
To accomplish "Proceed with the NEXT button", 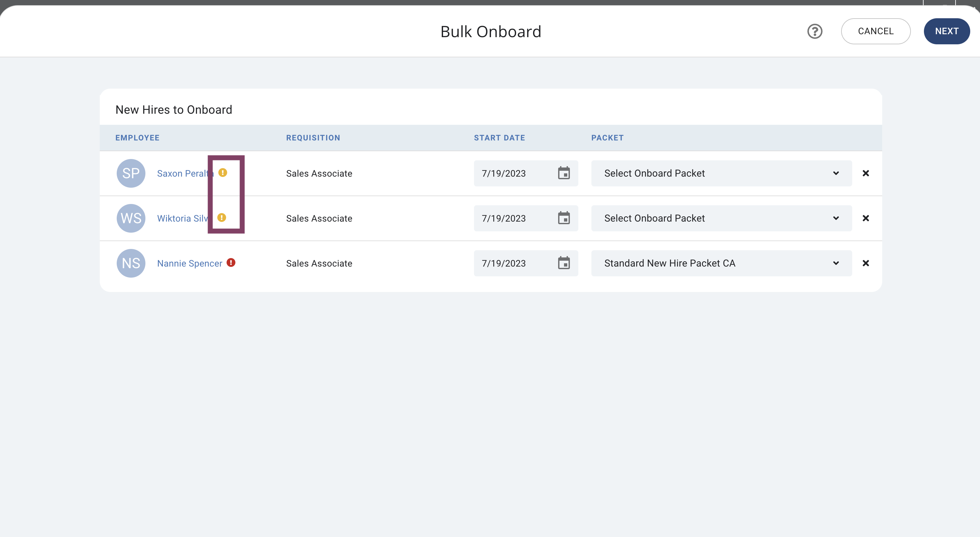I will pyautogui.click(x=946, y=31).
